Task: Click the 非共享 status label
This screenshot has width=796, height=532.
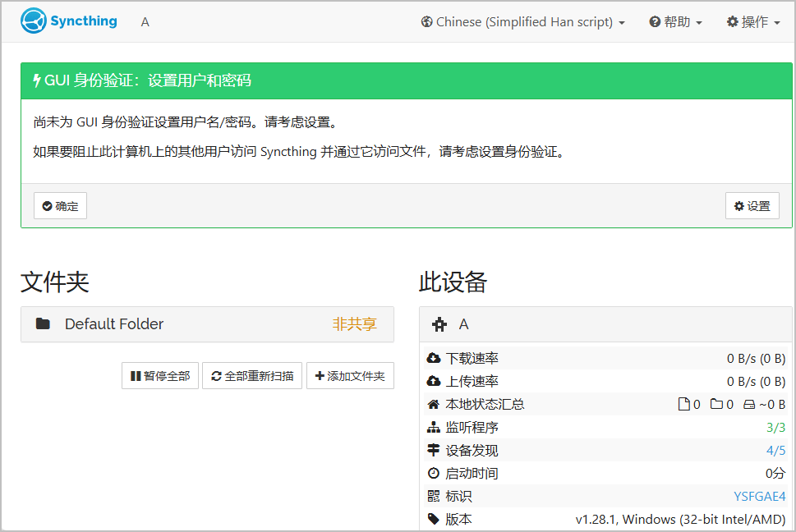Action: [354, 324]
